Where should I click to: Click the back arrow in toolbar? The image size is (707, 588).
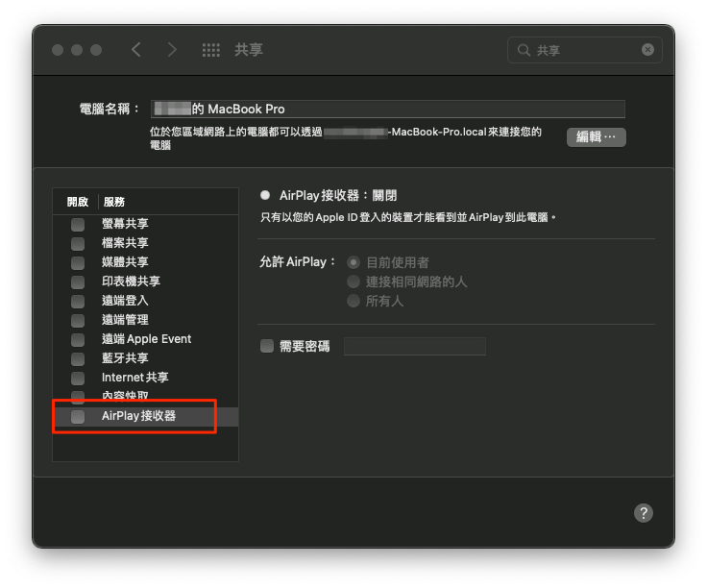[x=136, y=50]
